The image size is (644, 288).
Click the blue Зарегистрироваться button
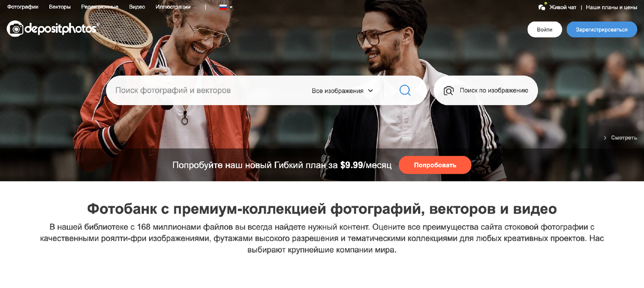click(602, 30)
